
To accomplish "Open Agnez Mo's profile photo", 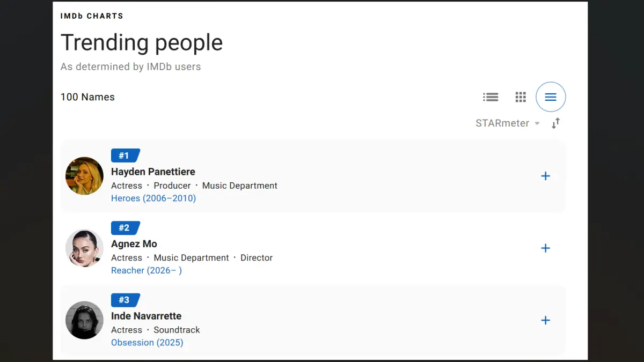I will 84,248.
